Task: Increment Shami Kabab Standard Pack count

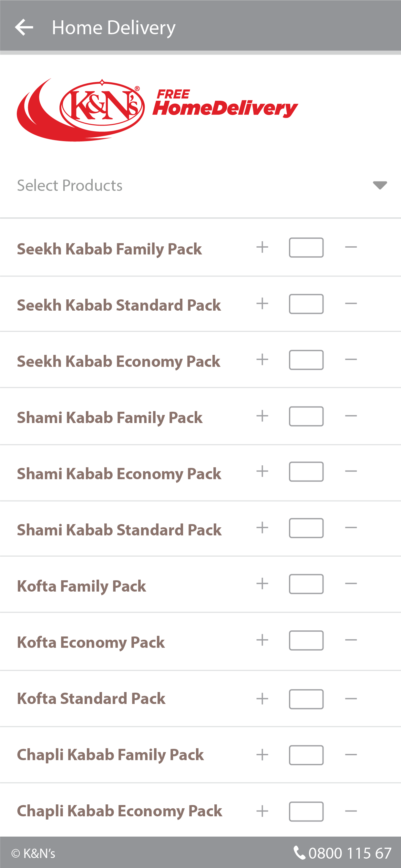Action: pos(262,528)
